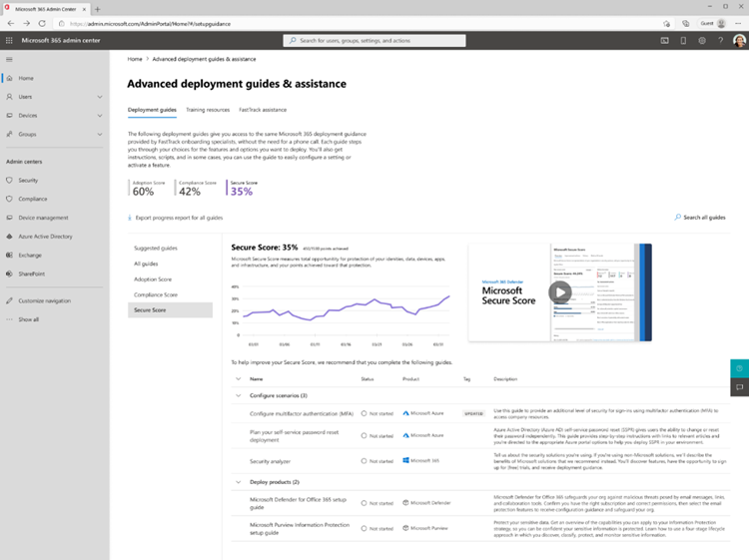Viewport: 749px width, 560px height.
Task: Collapse the navigation hamburger menu
Action: pos(9,60)
